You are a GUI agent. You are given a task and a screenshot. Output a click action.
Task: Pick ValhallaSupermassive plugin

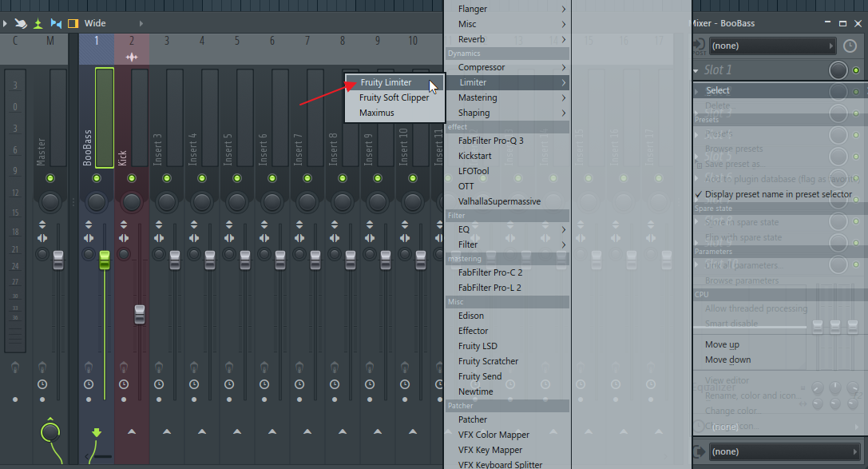pos(508,201)
